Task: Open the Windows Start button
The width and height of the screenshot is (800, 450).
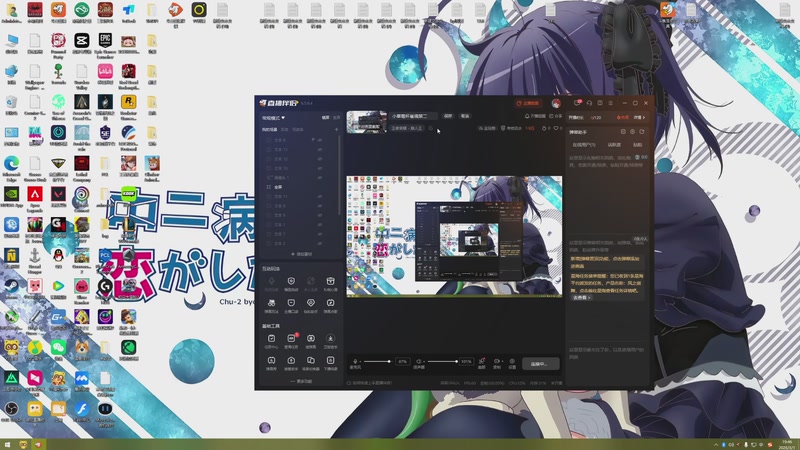Action: coord(8,445)
